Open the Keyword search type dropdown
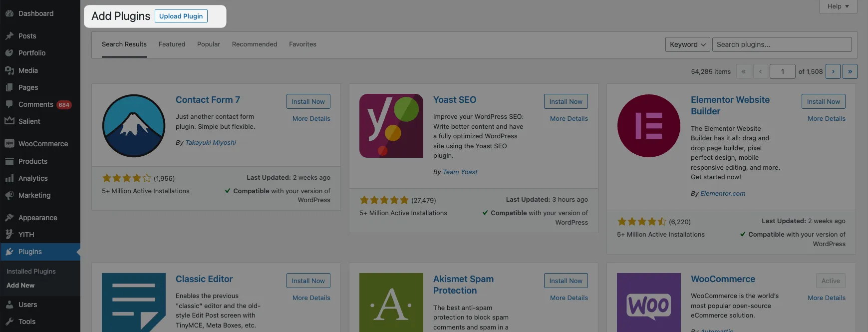The height and width of the screenshot is (332, 868). (688, 44)
